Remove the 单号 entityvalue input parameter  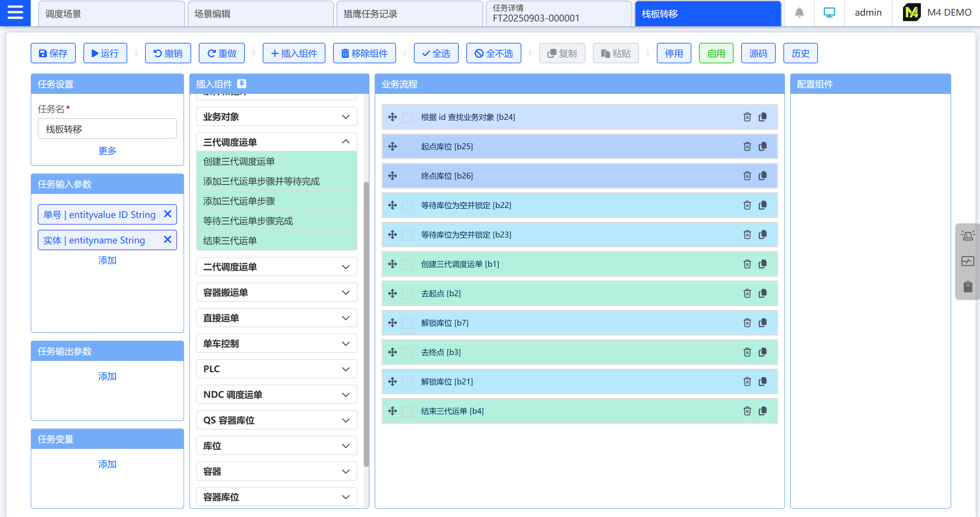click(x=167, y=214)
